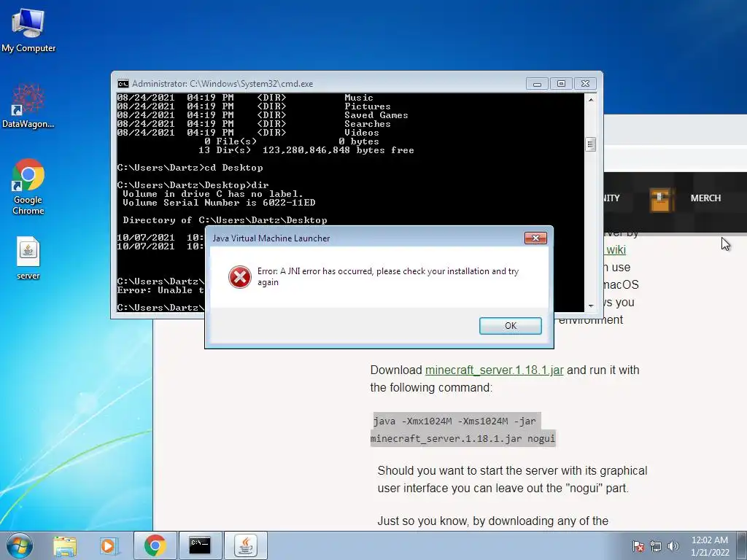
Task: Open the Action Center flag tray icon
Action: [638, 546]
